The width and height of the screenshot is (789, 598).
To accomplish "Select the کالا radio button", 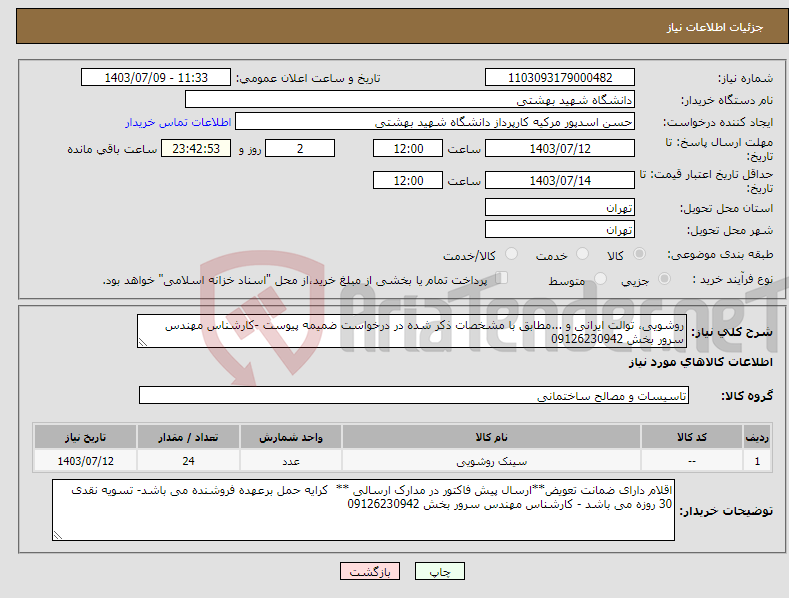I will (x=639, y=254).
